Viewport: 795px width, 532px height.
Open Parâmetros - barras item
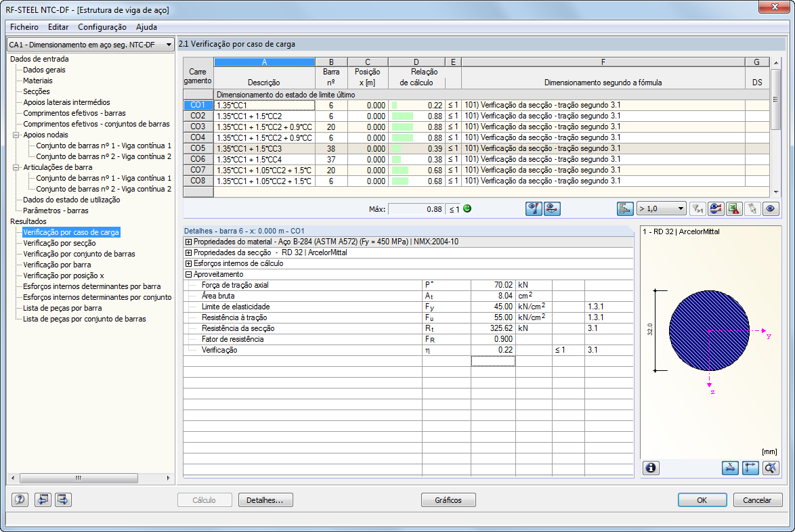pos(56,210)
